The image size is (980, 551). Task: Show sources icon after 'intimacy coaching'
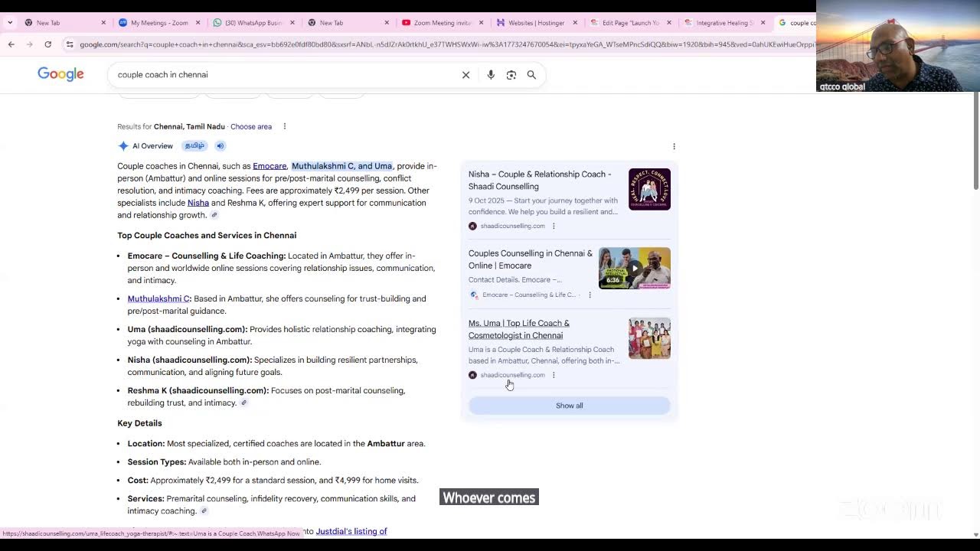point(204,510)
